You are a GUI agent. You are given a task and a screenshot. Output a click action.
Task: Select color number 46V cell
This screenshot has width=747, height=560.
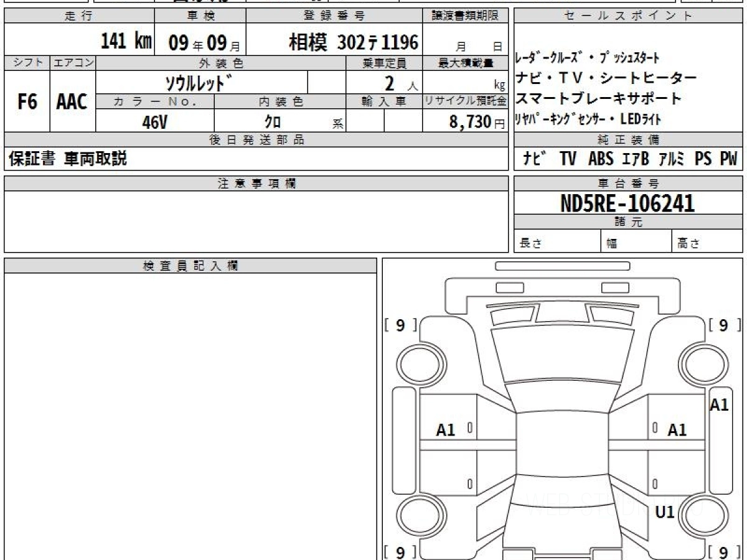[x=155, y=122]
